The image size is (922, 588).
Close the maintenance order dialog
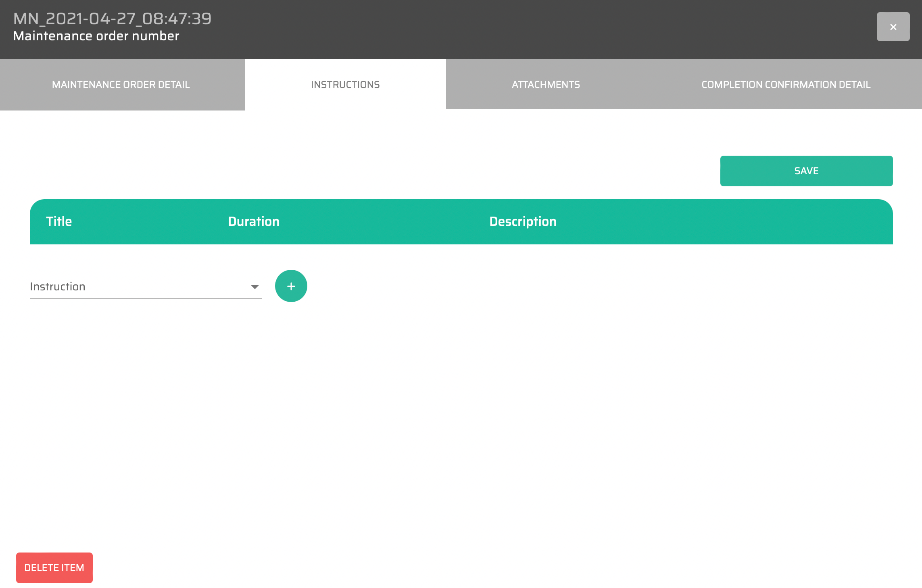point(893,27)
